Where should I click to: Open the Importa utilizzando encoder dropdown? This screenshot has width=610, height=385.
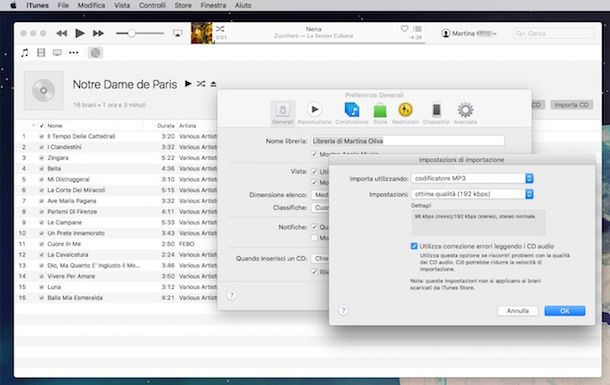tap(472, 178)
